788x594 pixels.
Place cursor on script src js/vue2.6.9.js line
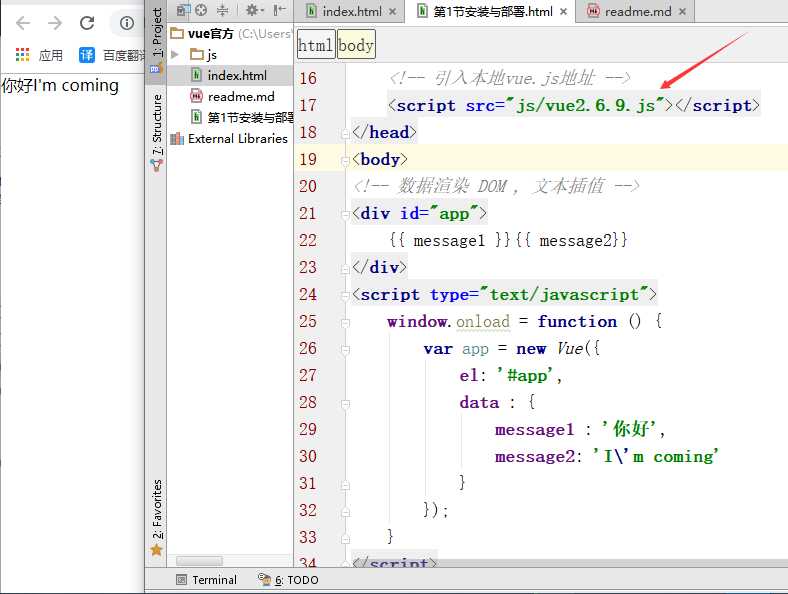pyautogui.click(x=573, y=106)
